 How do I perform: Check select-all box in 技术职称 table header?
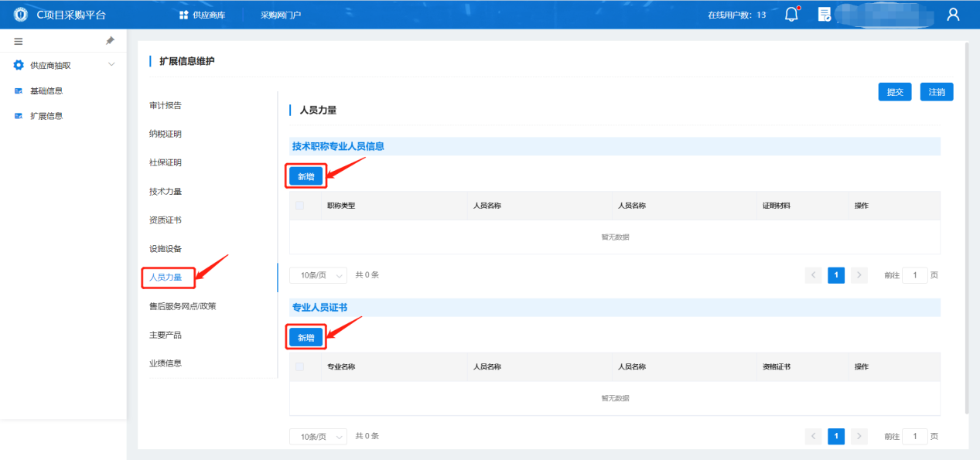[300, 206]
